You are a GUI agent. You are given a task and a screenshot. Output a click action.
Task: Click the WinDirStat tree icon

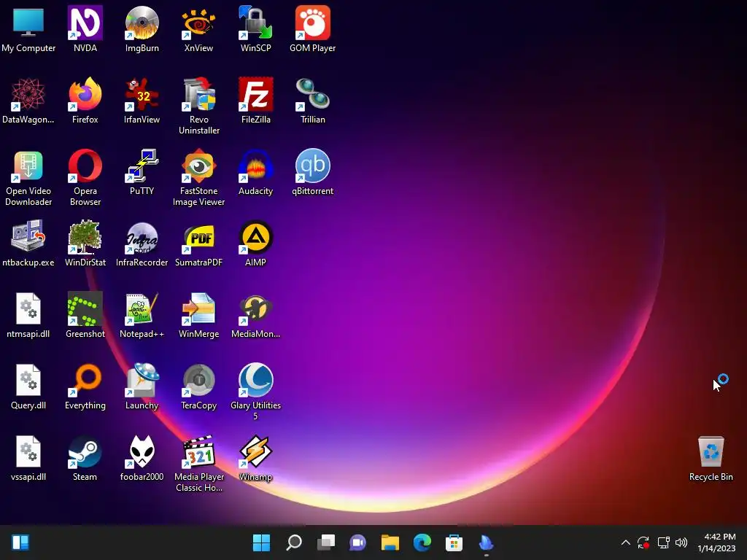(x=85, y=237)
